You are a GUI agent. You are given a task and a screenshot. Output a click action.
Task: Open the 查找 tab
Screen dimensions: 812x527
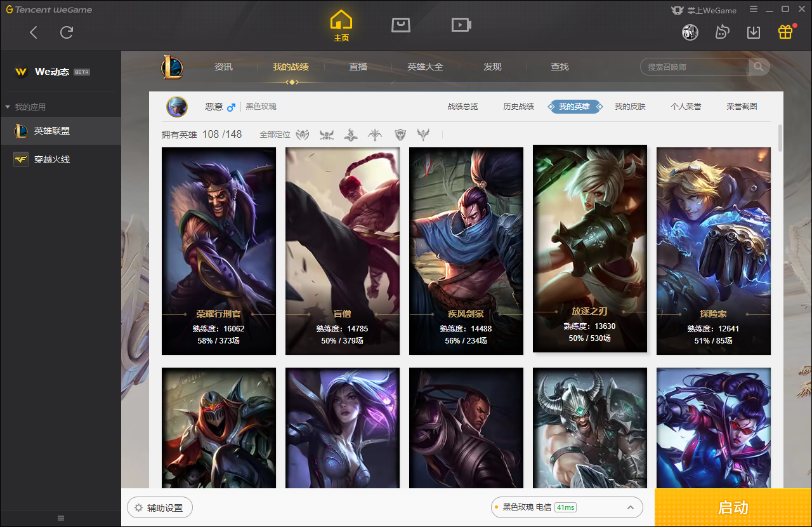[x=560, y=67]
